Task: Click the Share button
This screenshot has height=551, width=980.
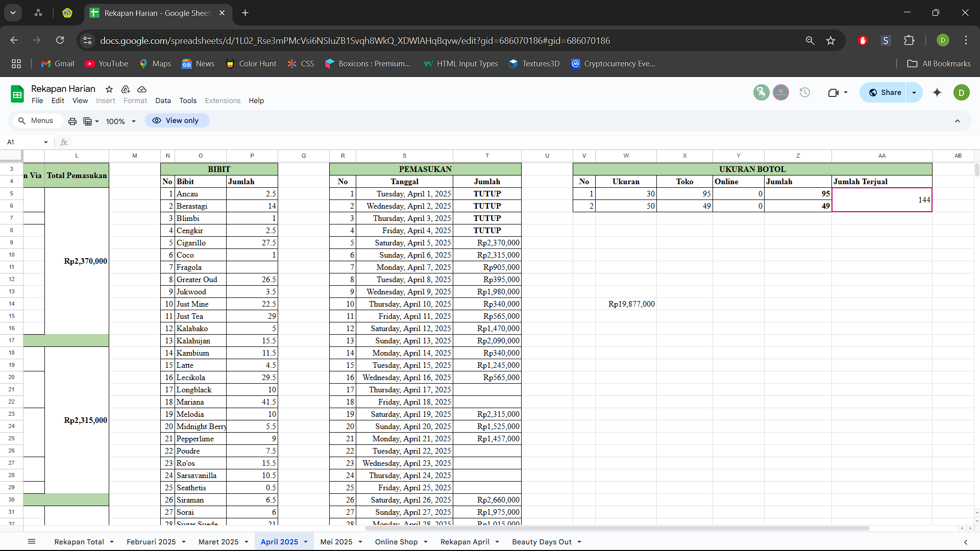Action: (x=885, y=92)
